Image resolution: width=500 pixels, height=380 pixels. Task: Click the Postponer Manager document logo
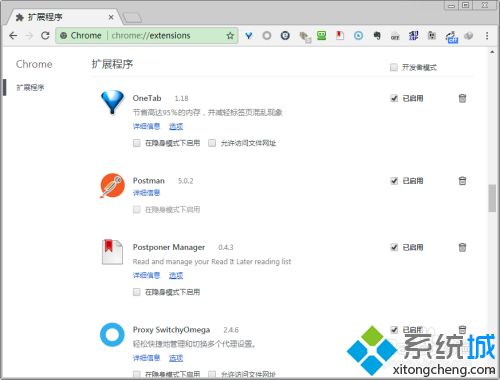pos(112,252)
